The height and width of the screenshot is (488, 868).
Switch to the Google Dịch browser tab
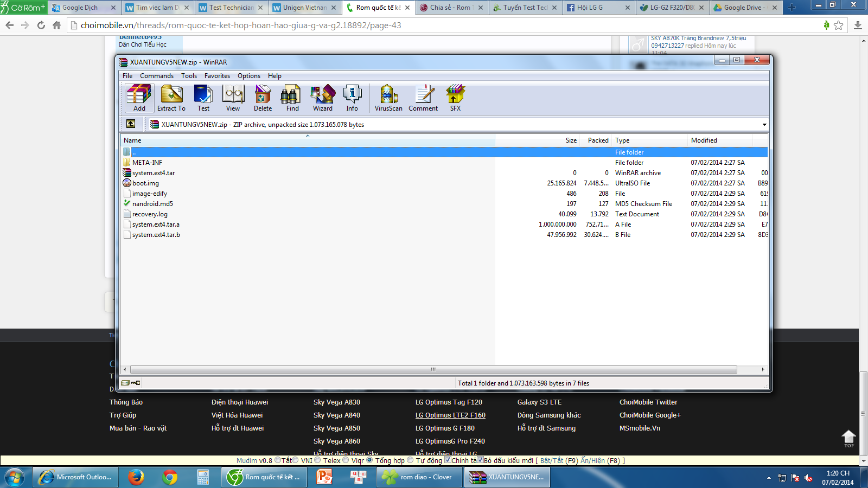point(85,8)
